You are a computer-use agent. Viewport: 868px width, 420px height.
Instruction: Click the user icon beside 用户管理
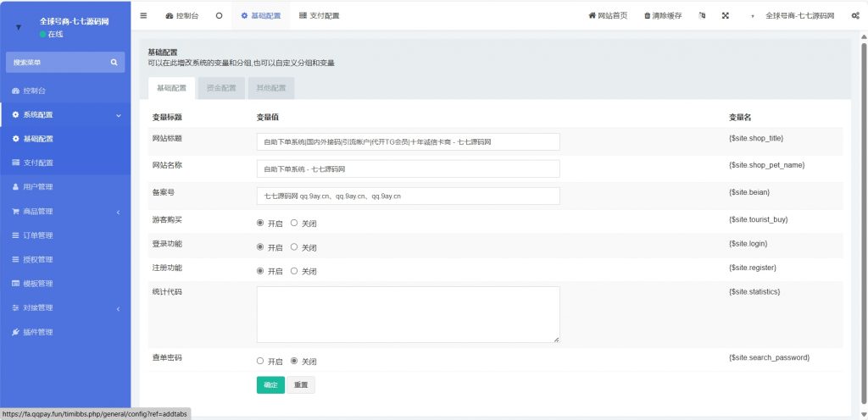pos(15,187)
